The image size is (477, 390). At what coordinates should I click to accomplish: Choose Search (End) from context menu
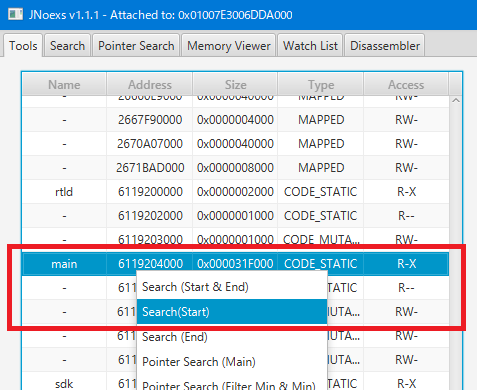click(x=232, y=337)
